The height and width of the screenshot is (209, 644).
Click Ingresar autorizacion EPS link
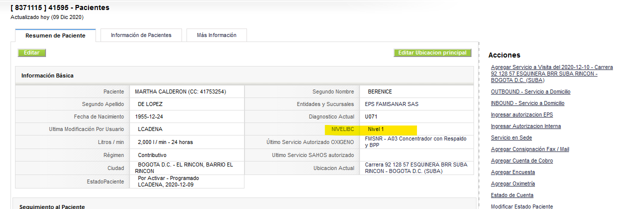[x=522, y=114]
